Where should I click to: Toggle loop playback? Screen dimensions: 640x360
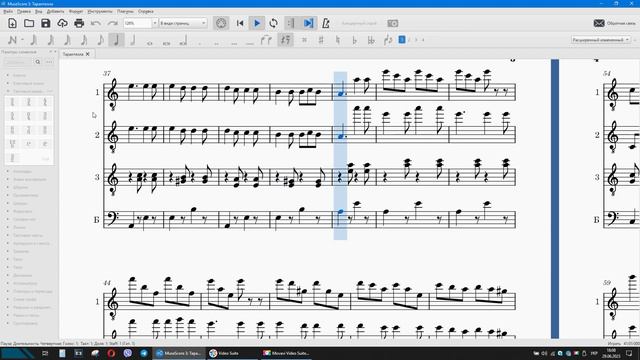coord(273,23)
